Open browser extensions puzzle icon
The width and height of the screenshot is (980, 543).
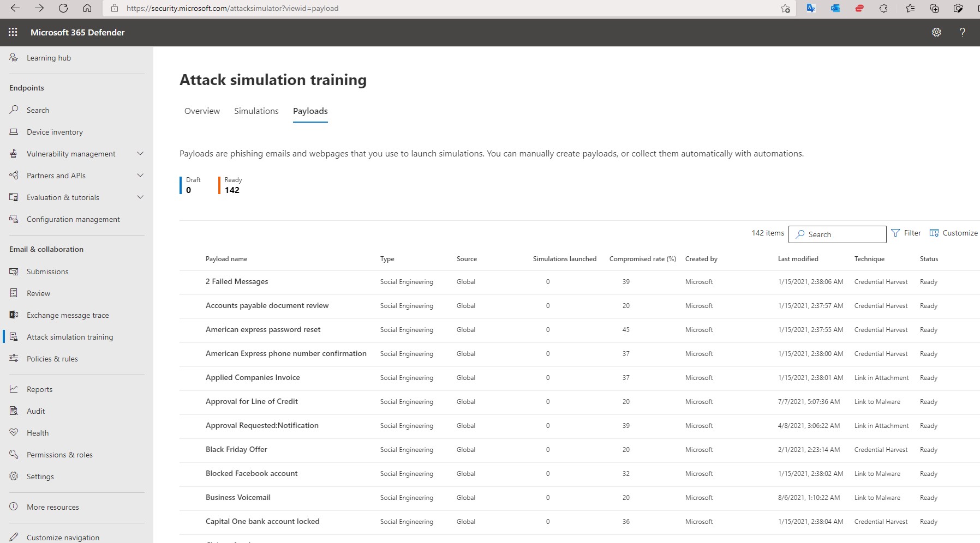[x=883, y=8]
